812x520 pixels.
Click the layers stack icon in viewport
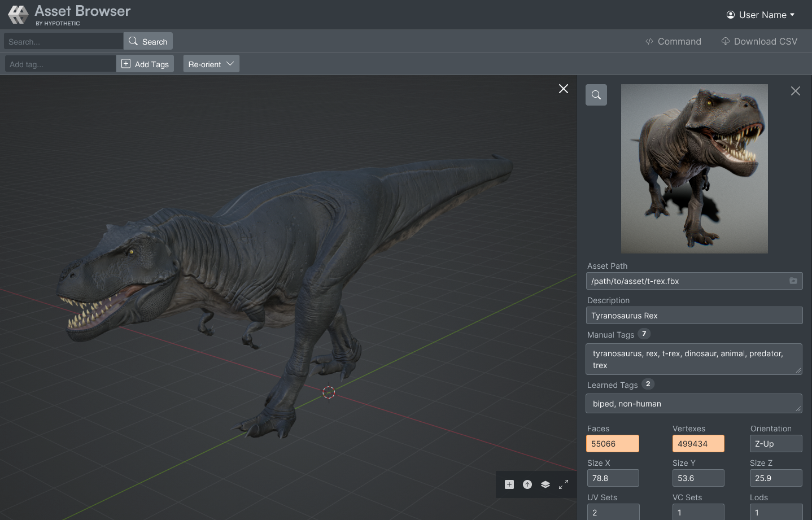545,484
